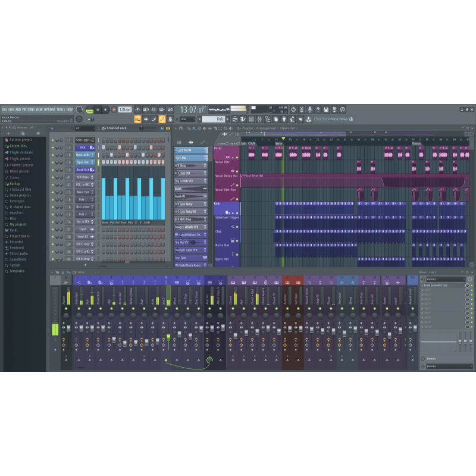Image resolution: width=476 pixels, height=476 pixels.
Task: Switch to the Vel tab in the graph editor
Action: coord(112,223)
